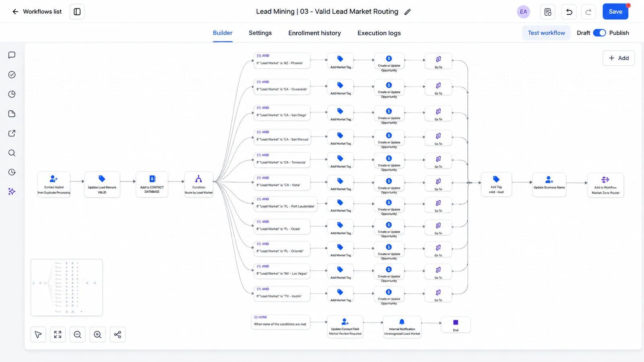This screenshot has width=644, height=362.
Task: Open the version notes icon beside the avatar
Action: click(548, 12)
